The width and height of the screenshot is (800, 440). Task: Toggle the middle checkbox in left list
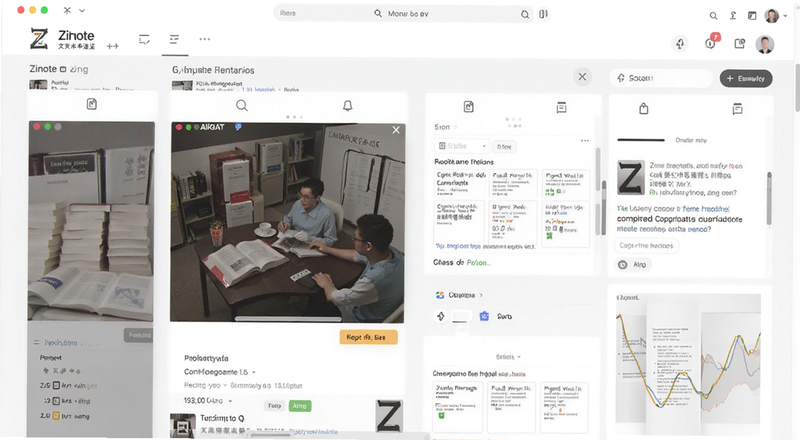[57, 401]
